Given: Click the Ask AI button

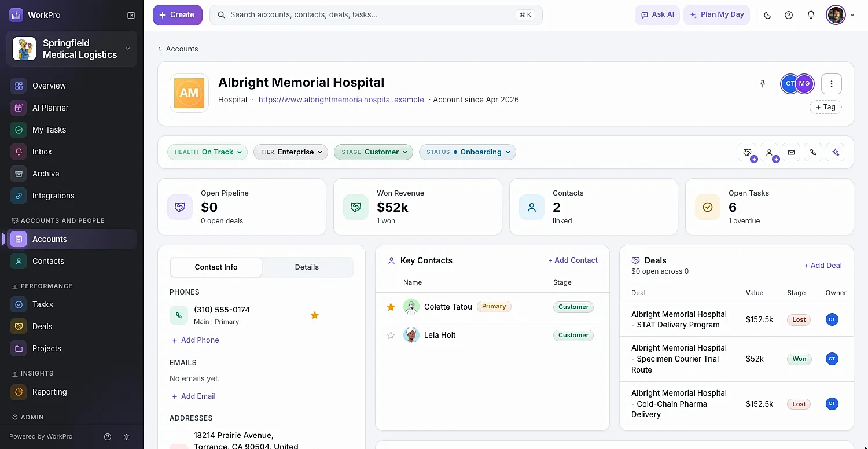Looking at the screenshot, I should 657,15.
